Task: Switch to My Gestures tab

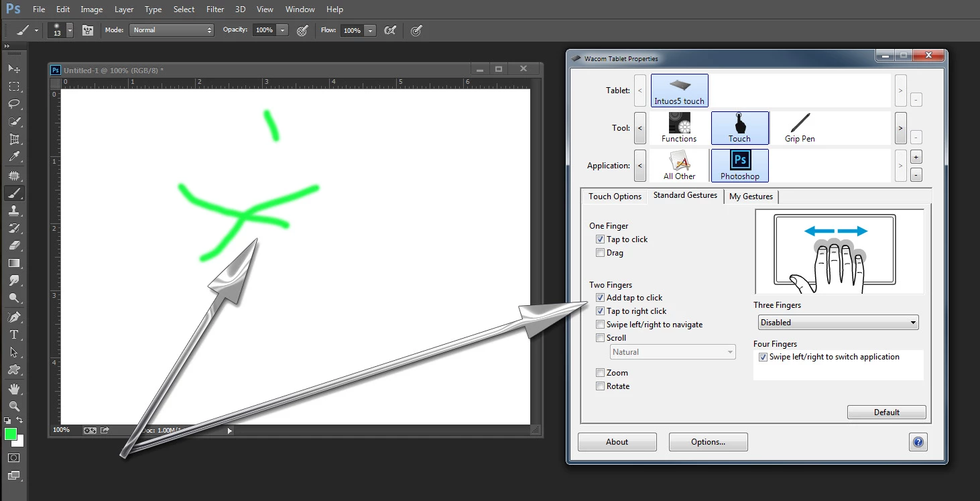Action: tap(751, 197)
